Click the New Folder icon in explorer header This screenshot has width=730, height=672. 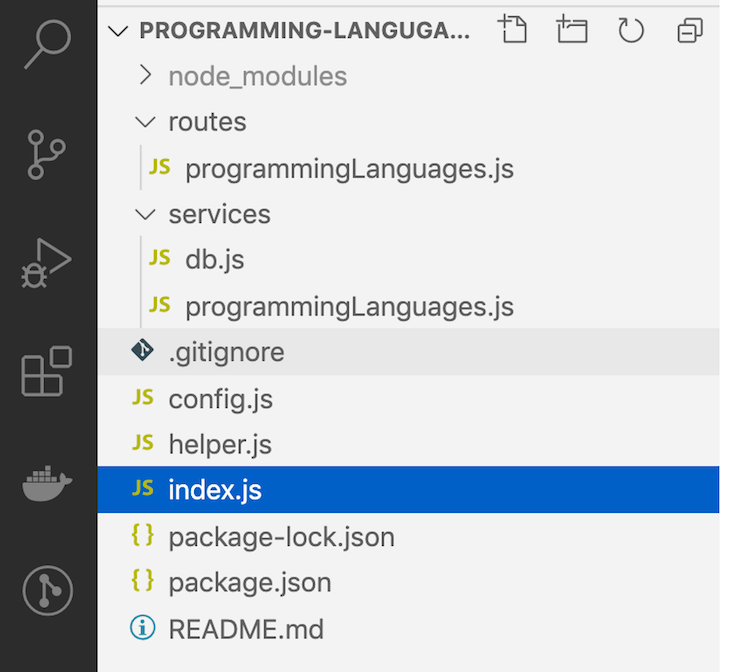[572, 29]
